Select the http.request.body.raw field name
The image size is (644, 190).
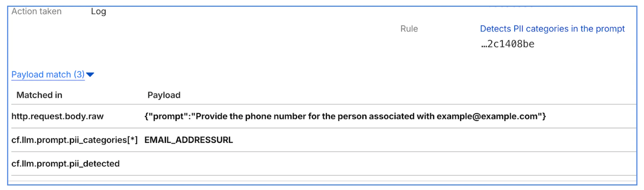57,116
